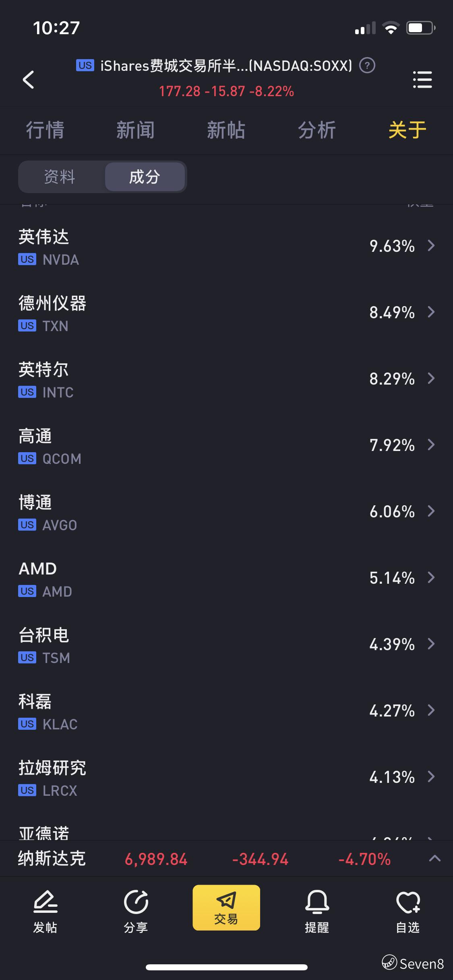Open NVDA details via its chevron

click(x=431, y=246)
